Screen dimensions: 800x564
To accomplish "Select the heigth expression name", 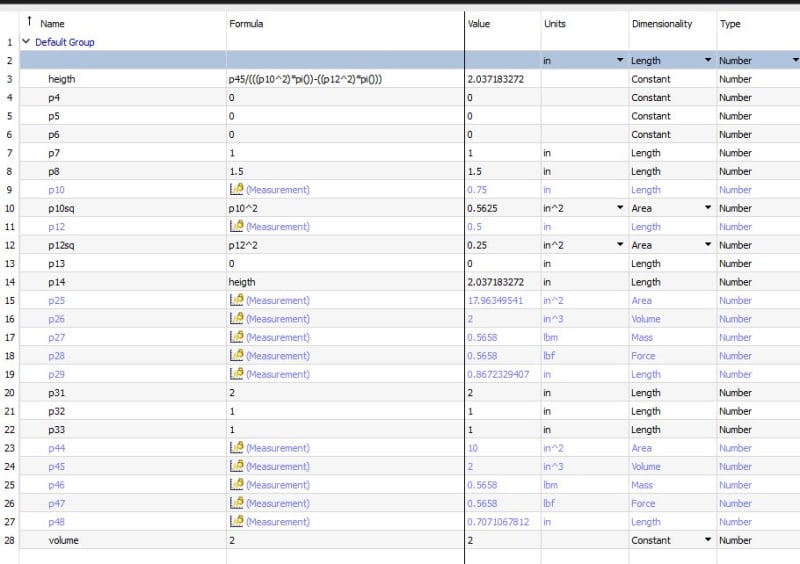I will pos(61,79).
